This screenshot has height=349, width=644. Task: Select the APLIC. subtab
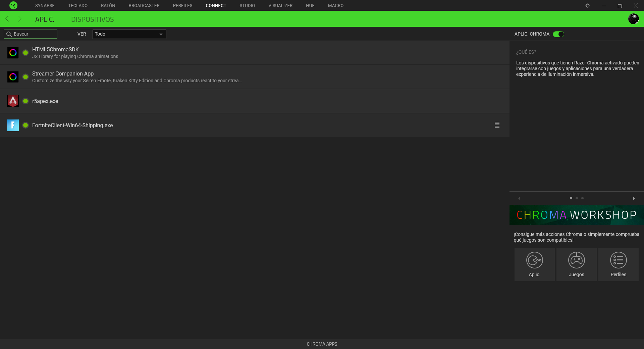click(45, 19)
